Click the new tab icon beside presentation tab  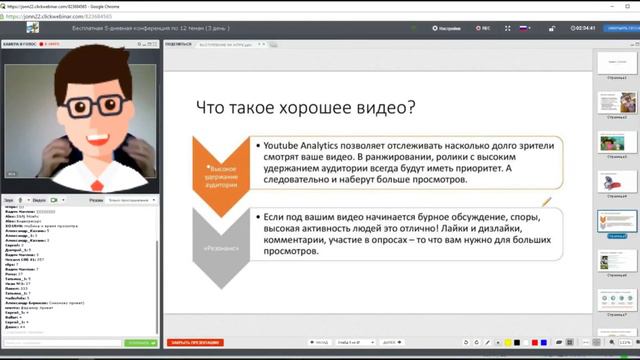click(273, 44)
